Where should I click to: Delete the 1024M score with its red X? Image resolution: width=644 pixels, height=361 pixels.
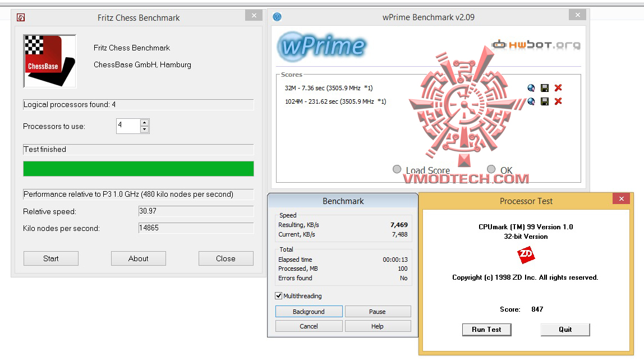click(558, 101)
